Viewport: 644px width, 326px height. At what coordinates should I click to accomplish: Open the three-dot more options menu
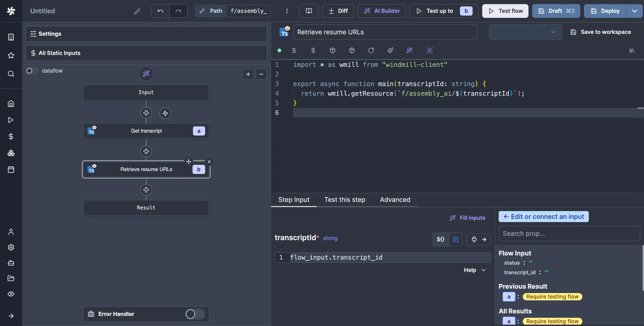click(287, 11)
